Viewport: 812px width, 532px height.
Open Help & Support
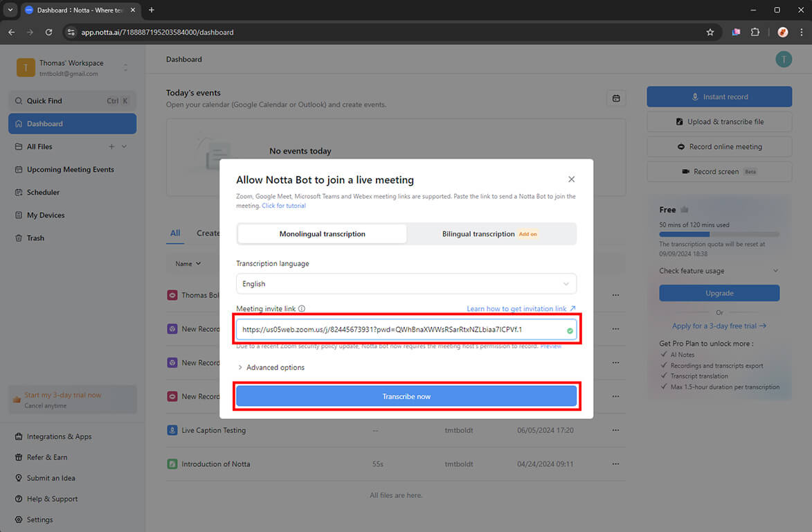[x=52, y=499]
